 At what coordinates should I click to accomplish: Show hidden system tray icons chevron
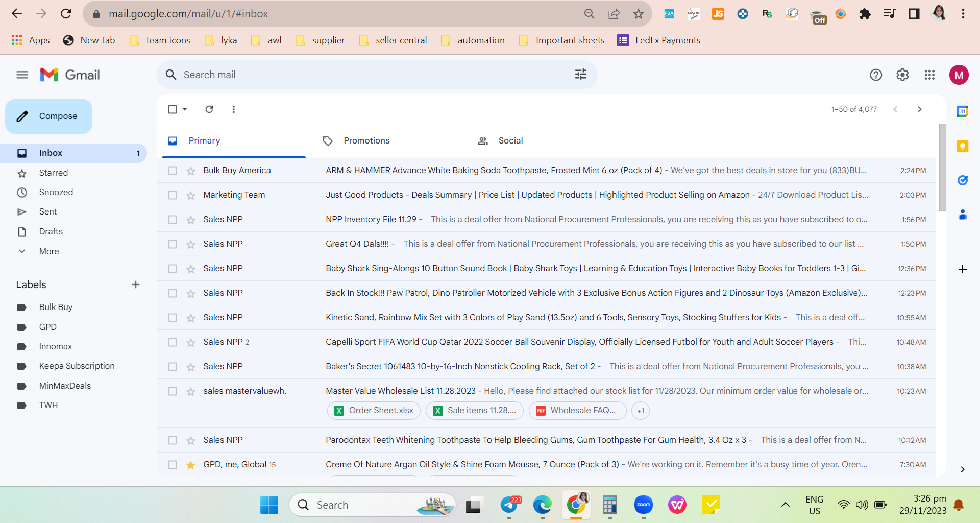click(786, 505)
